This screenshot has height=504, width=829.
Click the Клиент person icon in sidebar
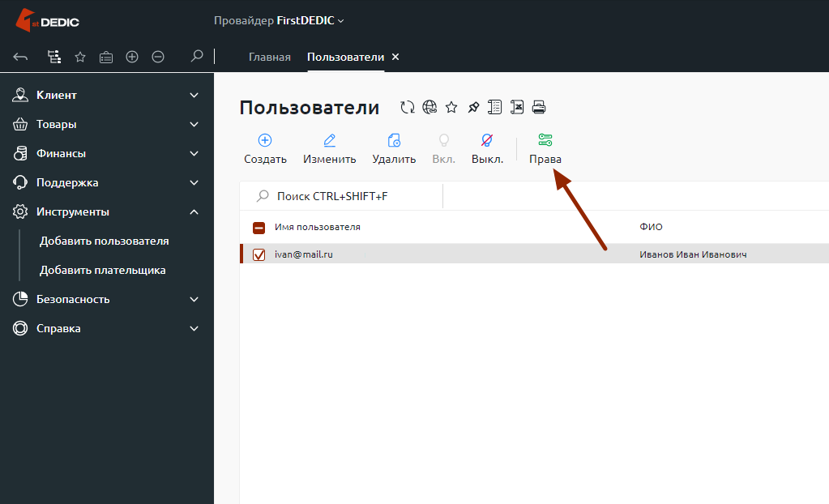click(x=20, y=95)
